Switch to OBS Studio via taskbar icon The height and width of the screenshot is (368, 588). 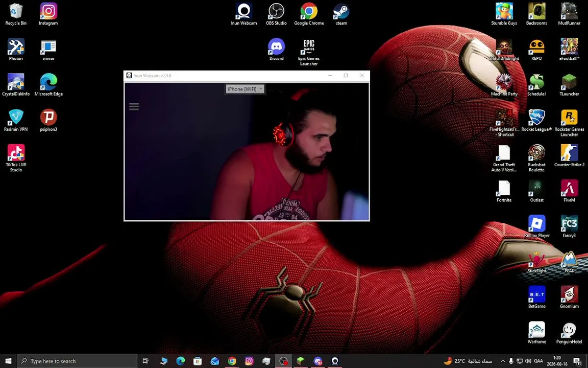pos(283,361)
